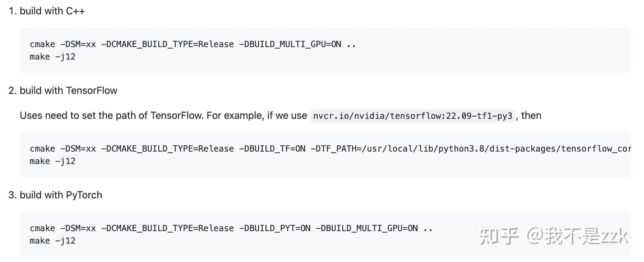644x262 pixels.
Task: Click the 知乎 logo watermark
Action: pos(498,236)
